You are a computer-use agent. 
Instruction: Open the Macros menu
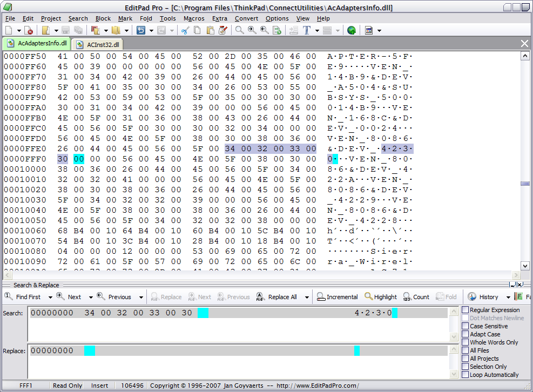tap(194, 18)
